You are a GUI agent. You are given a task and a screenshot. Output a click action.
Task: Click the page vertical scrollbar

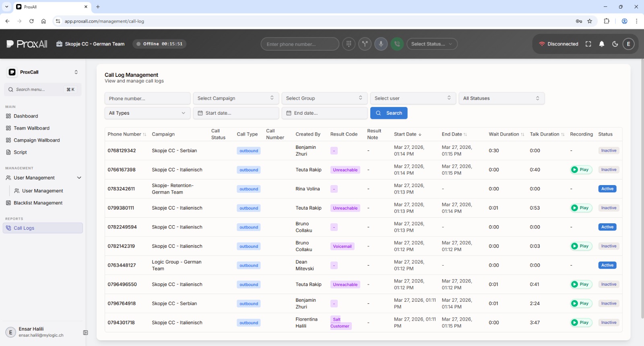point(642,189)
